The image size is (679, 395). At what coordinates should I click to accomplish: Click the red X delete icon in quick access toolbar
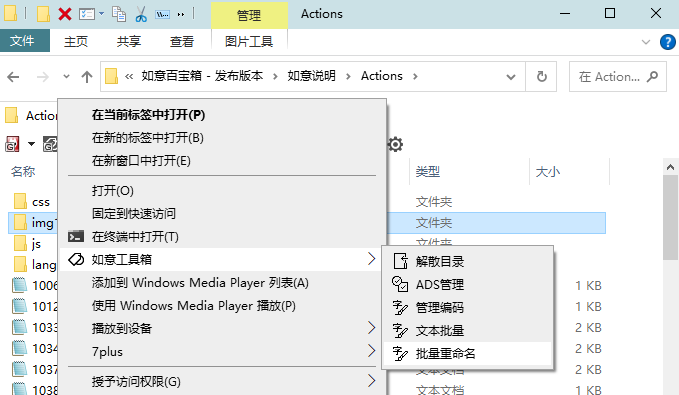(x=65, y=14)
